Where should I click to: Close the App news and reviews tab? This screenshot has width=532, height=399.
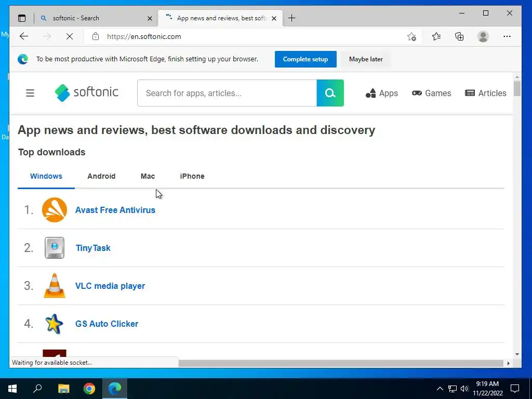coord(274,18)
